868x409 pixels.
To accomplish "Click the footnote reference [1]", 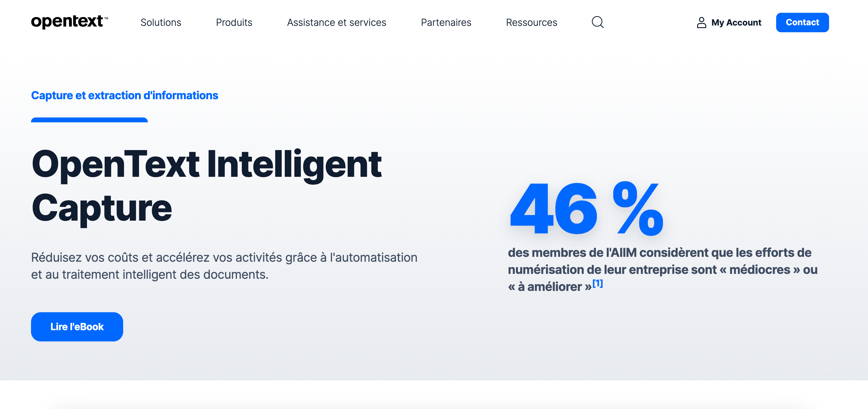I will click(x=597, y=283).
